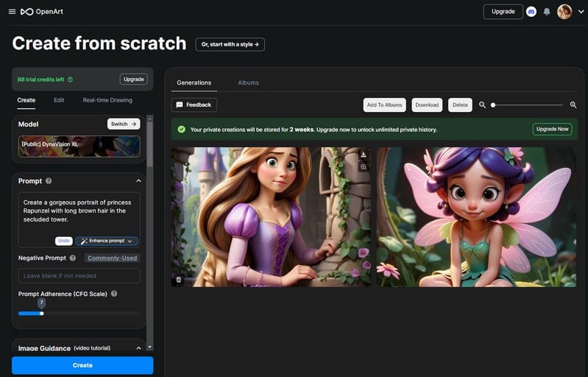This screenshot has height=377, width=588.
Task: Click the Upgrade Now button
Action: coord(552,129)
